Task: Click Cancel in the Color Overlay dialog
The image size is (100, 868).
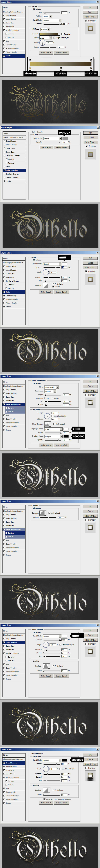Action: (x=90, y=137)
